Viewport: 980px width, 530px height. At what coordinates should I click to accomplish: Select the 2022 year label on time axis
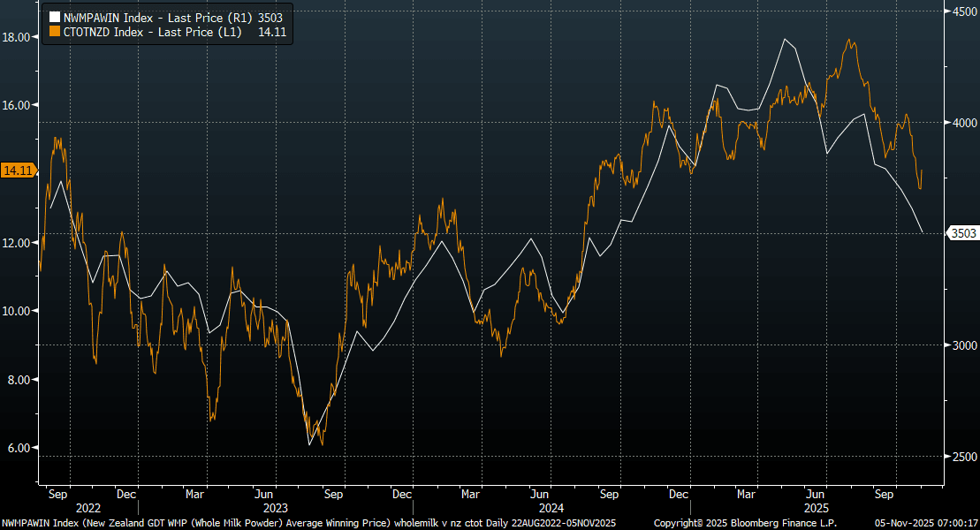coord(88,508)
